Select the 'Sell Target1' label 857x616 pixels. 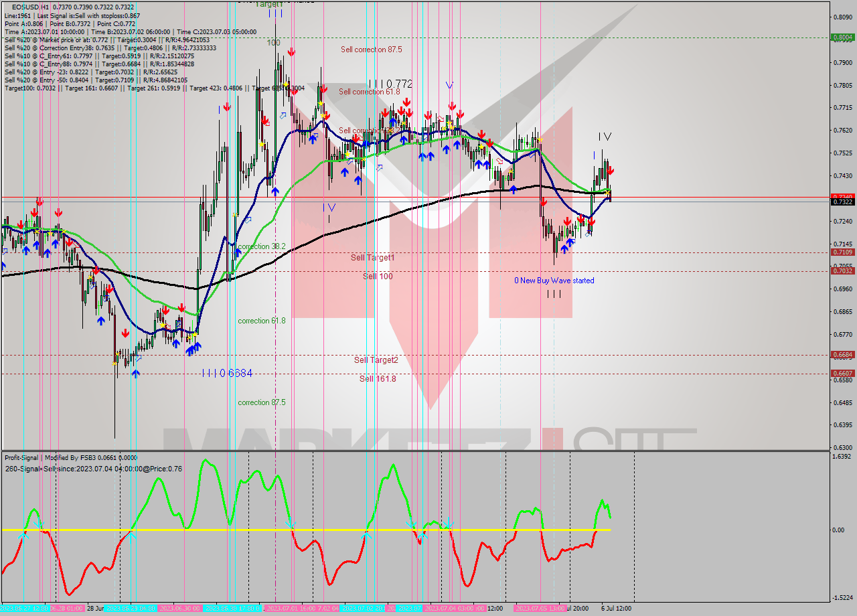click(373, 258)
